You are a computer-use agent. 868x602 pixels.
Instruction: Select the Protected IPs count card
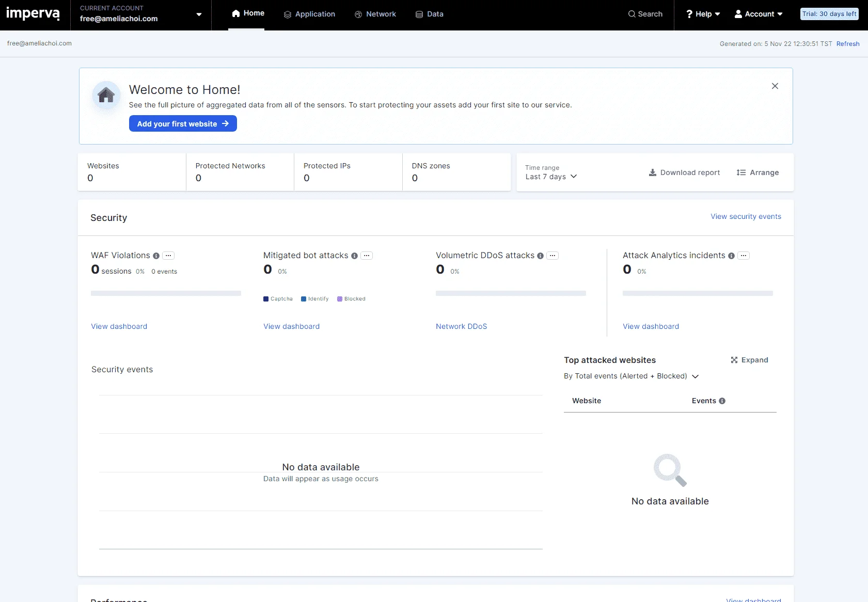(349, 172)
